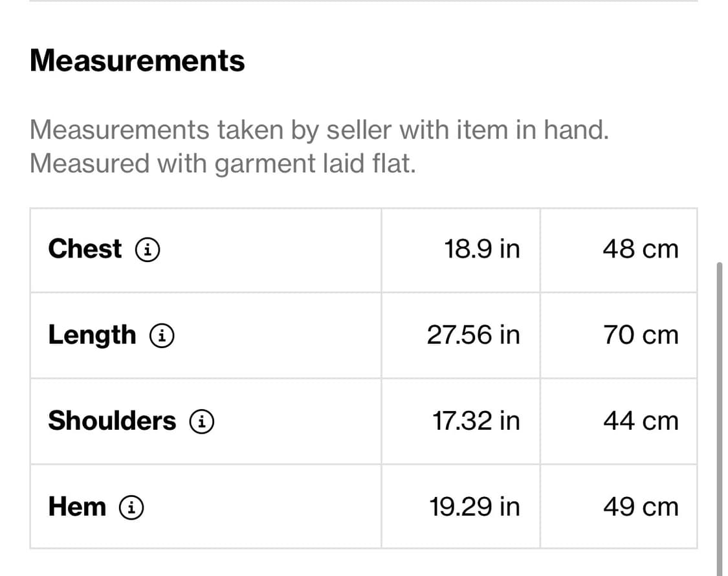Click the 19.29 in hem value
Viewport: 728px width, 576px height.
tap(474, 507)
